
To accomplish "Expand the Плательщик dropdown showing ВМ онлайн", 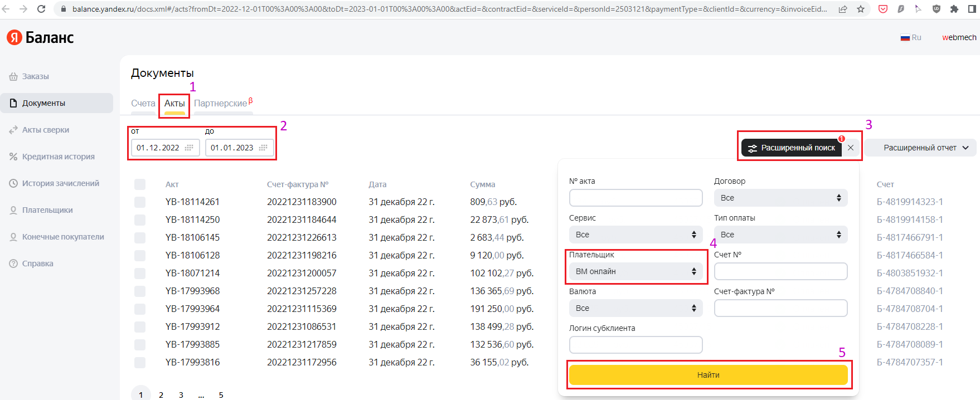I will pyautogui.click(x=635, y=271).
